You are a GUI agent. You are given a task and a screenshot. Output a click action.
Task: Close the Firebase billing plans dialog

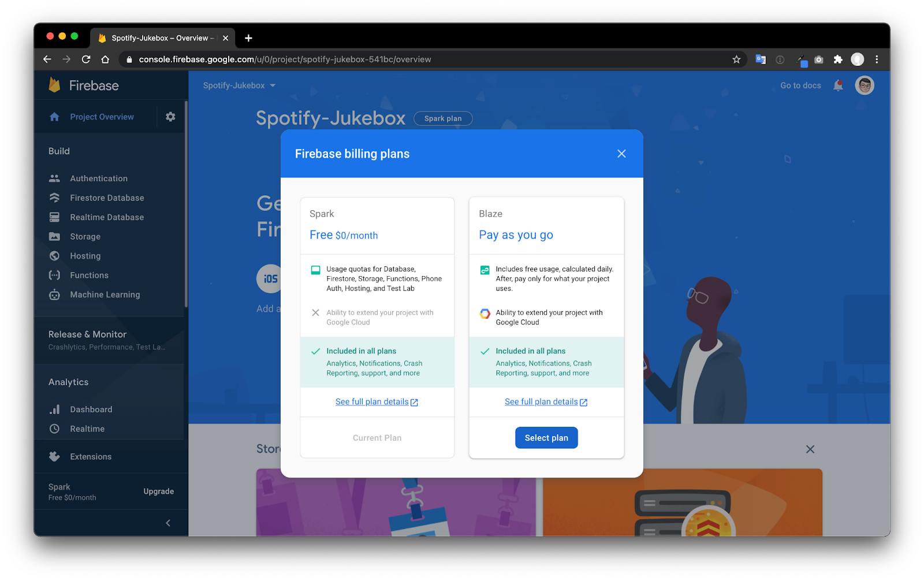tap(621, 154)
